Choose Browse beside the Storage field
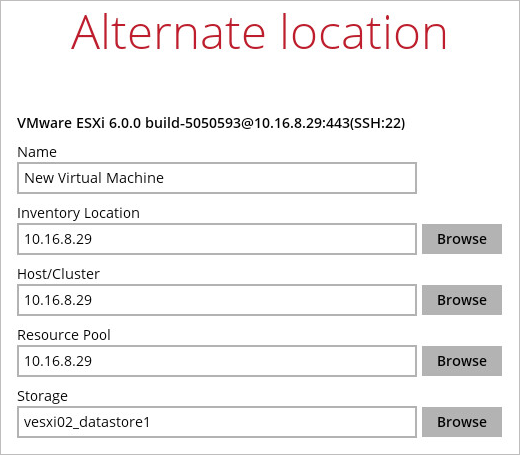Viewport: 520px width, 455px height. pyautogui.click(x=462, y=422)
